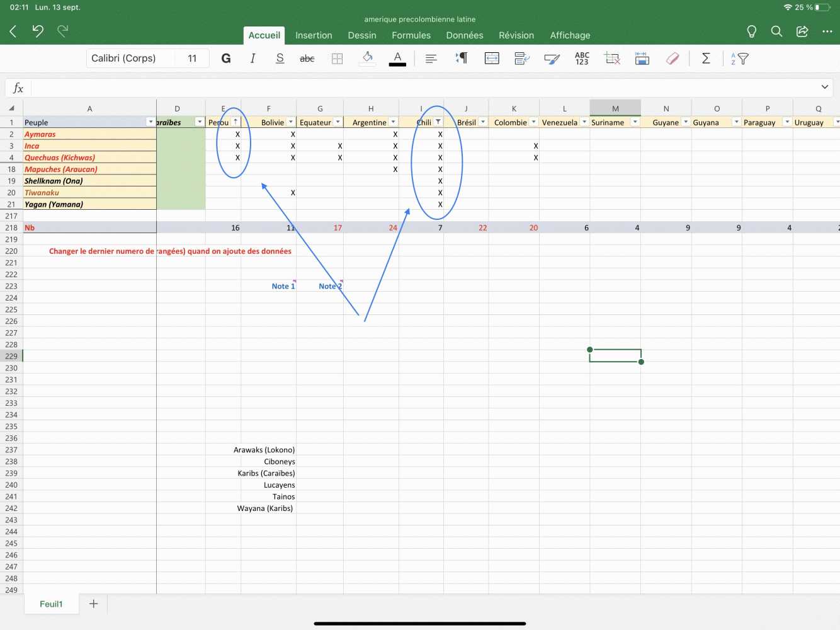Open the font size 11 selector
The image size is (840, 630).
(192, 59)
